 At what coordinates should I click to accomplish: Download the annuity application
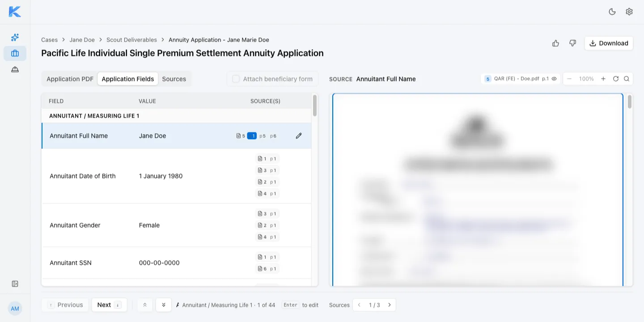(609, 43)
